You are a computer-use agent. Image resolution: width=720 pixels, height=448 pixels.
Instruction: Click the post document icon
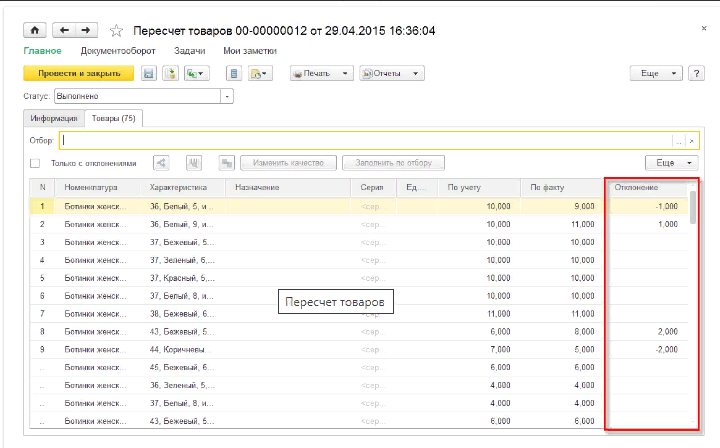[169, 73]
